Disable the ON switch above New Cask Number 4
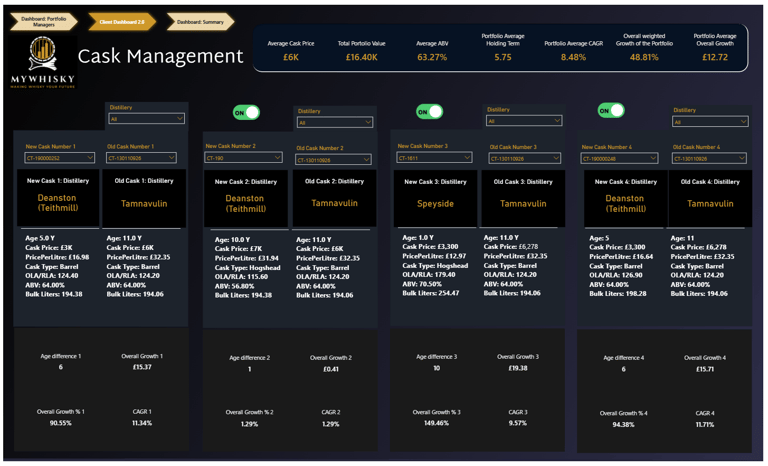The height and width of the screenshot is (466, 768). pos(611,110)
